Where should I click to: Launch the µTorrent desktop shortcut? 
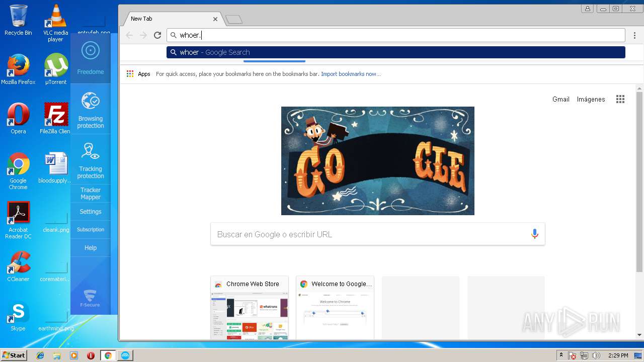click(56, 69)
